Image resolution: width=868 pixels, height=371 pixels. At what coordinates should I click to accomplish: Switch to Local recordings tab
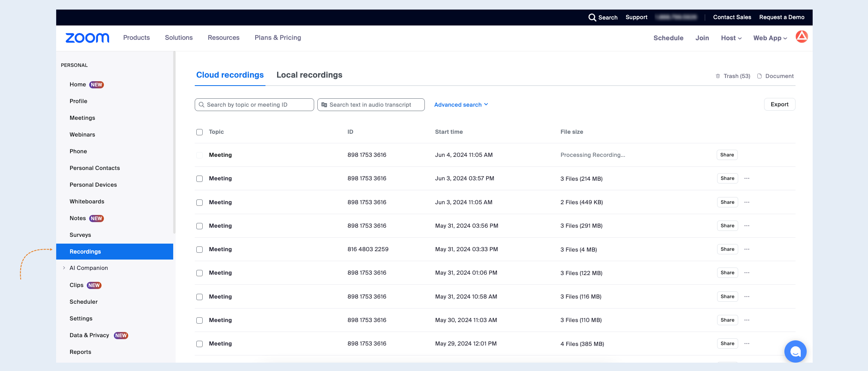(309, 75)
